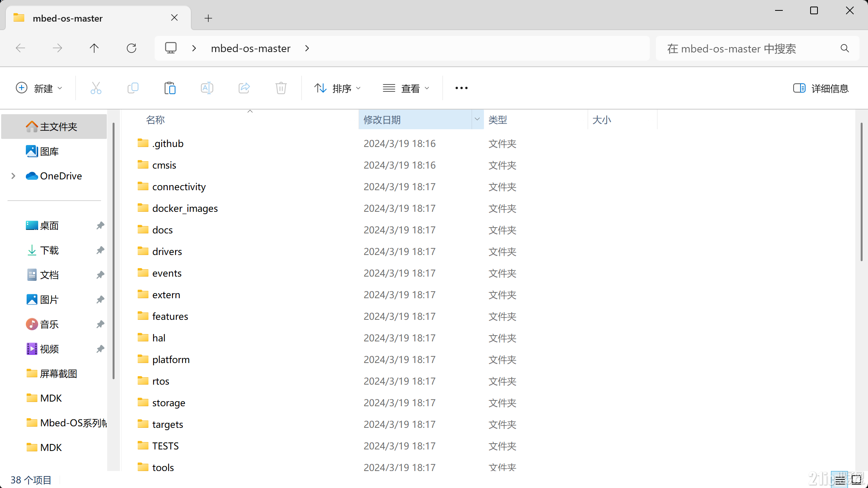Unpin 桌面 from quick access
This screenshot has height=488, width=868.
coord(100,225)
